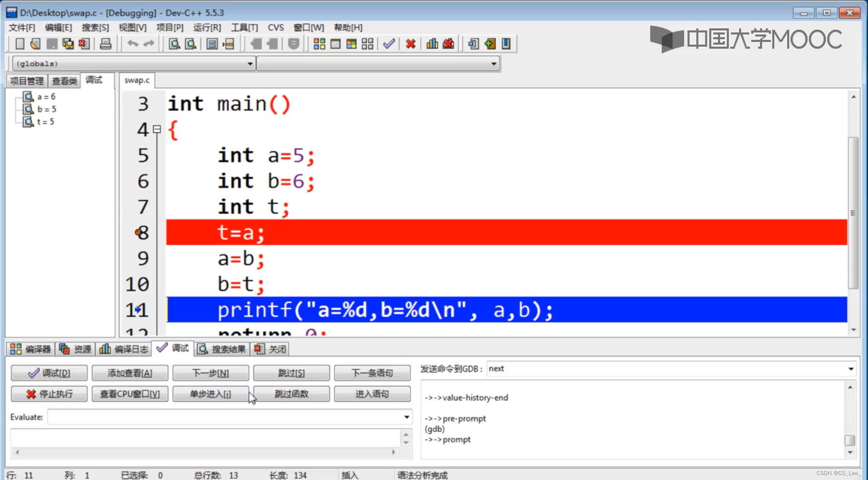Click the Debug checkmark toolbar icon

pos(389,44)
